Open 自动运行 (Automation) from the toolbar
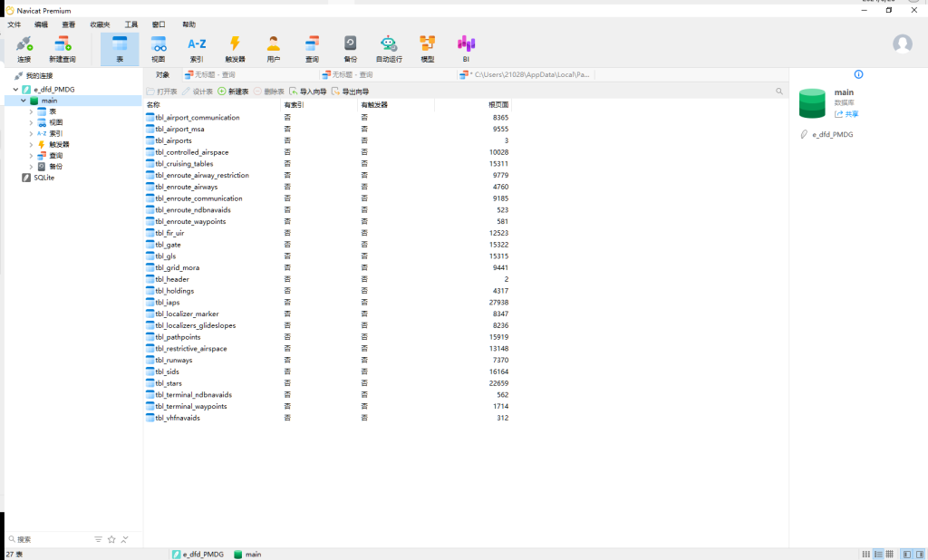The image size is (928, 560). tap(389, 49)
